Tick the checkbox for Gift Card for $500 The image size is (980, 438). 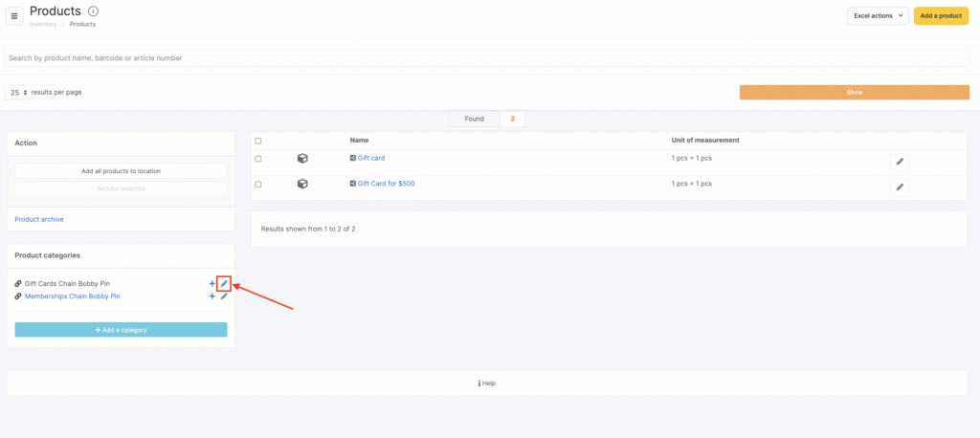(x=258, y=184)
